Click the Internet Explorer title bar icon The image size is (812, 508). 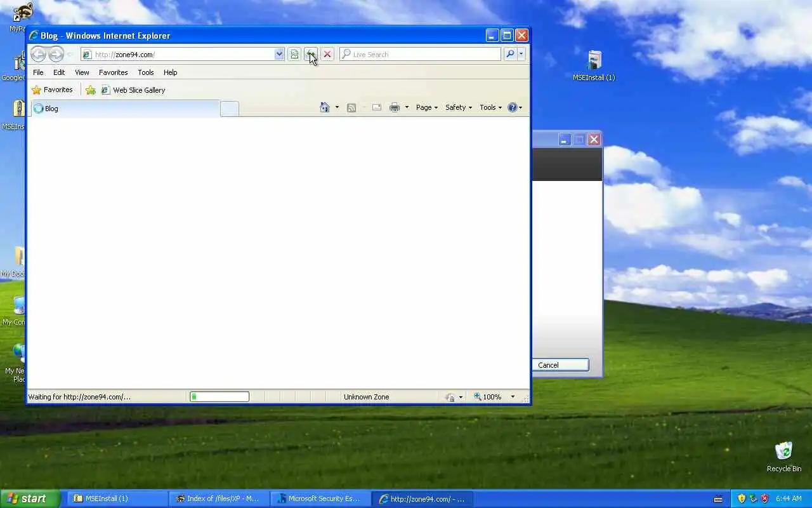click(x=34, y=36)
